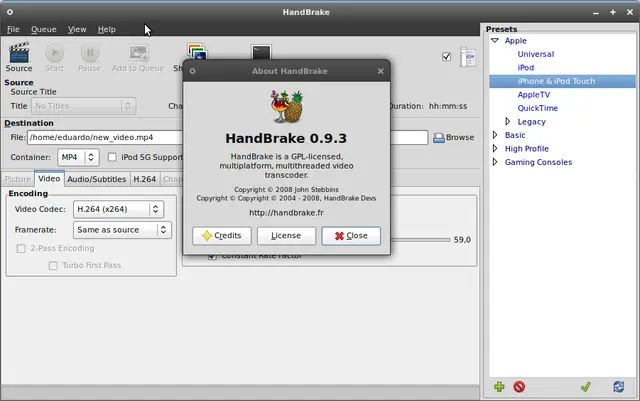Switch to the H.264 tab
The height and width of the screenshot is (401, 640).
144,179
